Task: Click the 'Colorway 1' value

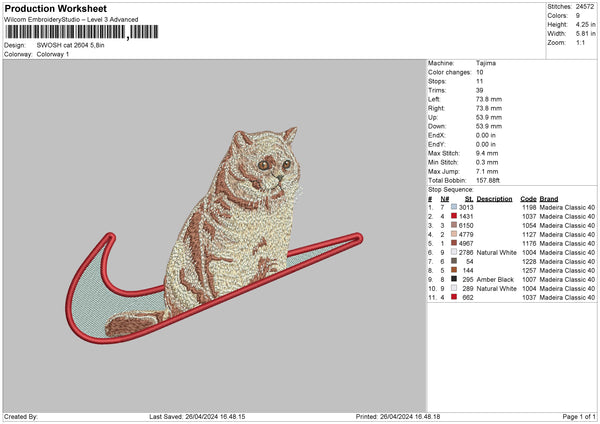Action: (x=53, y=54)
